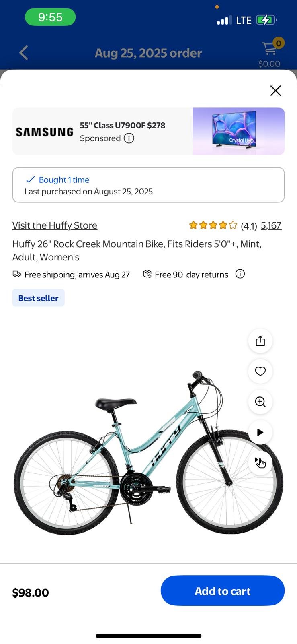Tap the Huffy mountain bike image
Screen dimensions: 297x644
133,455
